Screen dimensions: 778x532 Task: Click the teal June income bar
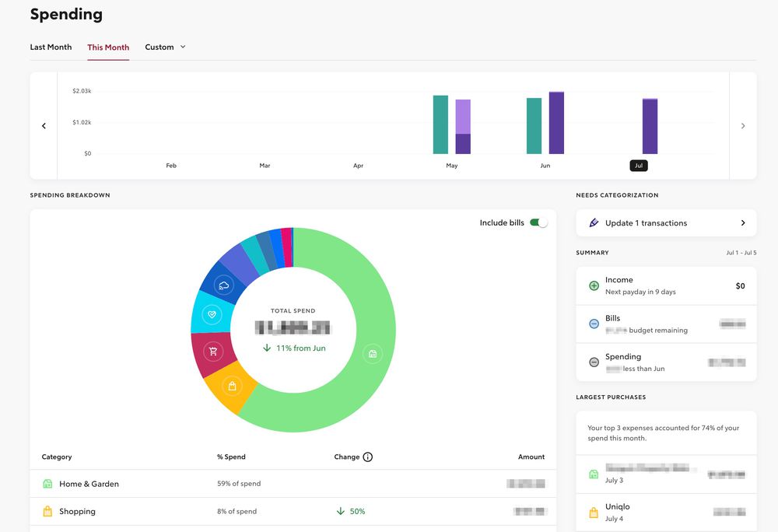point(534,126)
